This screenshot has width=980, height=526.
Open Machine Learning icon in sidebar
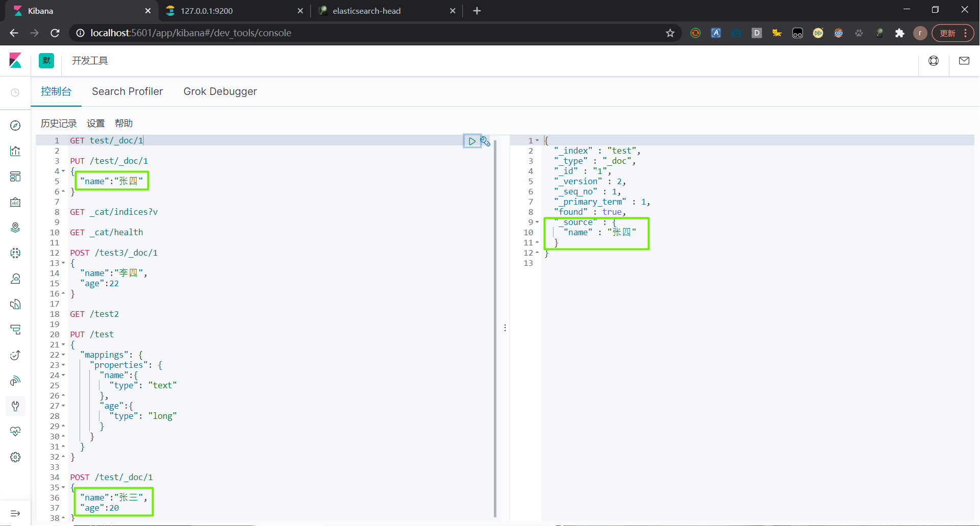(x=15, y=253)
